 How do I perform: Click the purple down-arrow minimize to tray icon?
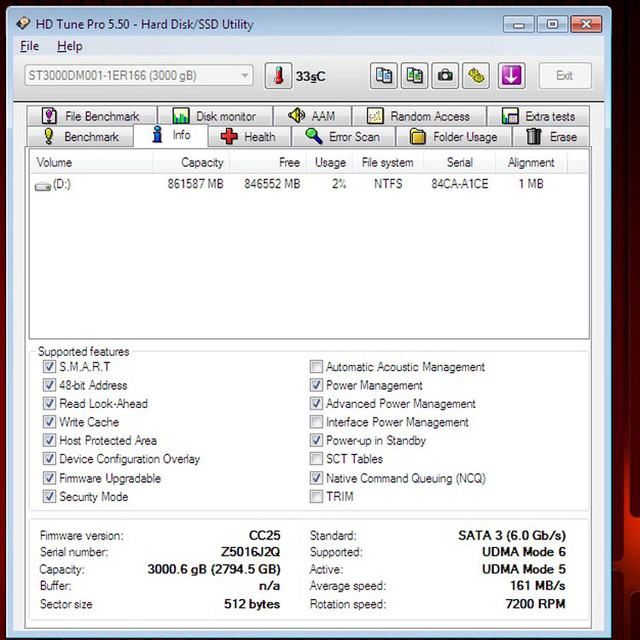(x=511, y=76)
